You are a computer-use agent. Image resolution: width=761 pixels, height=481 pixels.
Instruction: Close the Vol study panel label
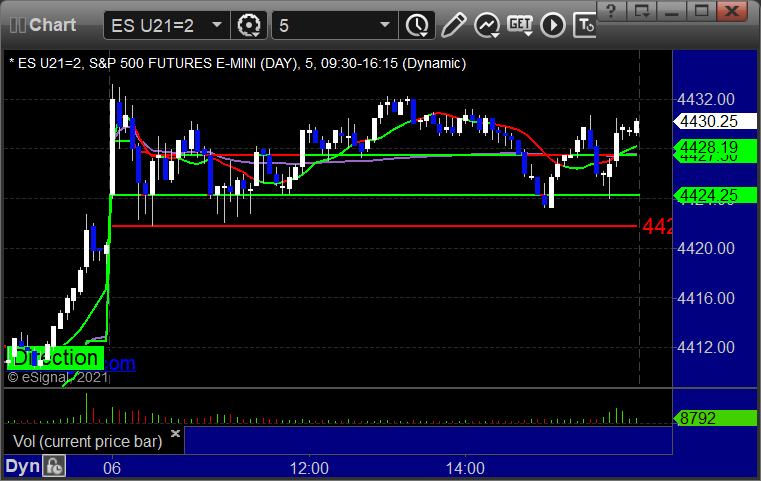pos(175,433)
